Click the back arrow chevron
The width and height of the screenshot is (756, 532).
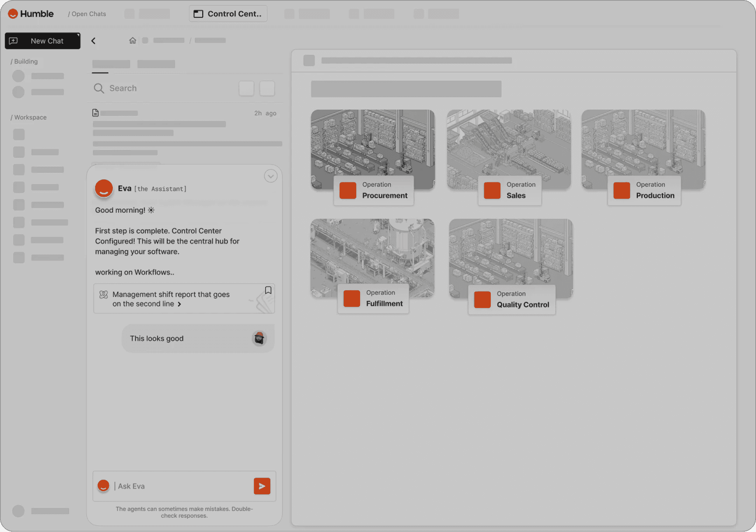point(93,41)
